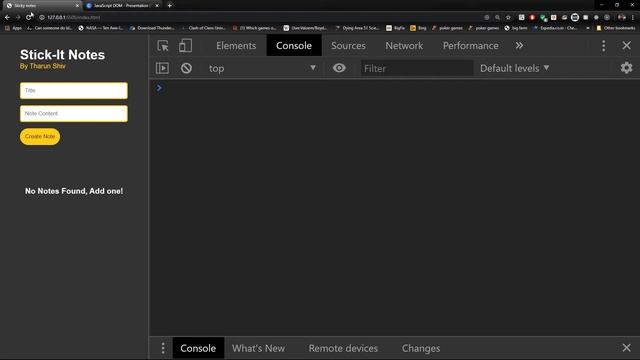
Task: Select the drawer Console tab
Action: (198, 348)
